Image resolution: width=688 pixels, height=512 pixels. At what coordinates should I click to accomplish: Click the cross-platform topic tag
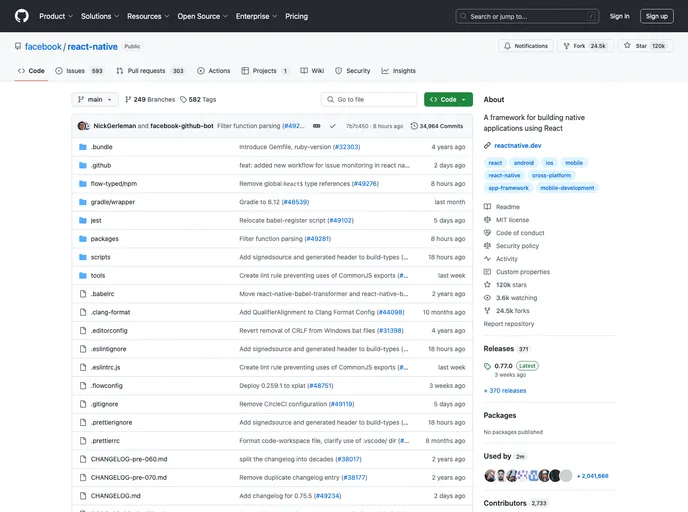point(552,175)
